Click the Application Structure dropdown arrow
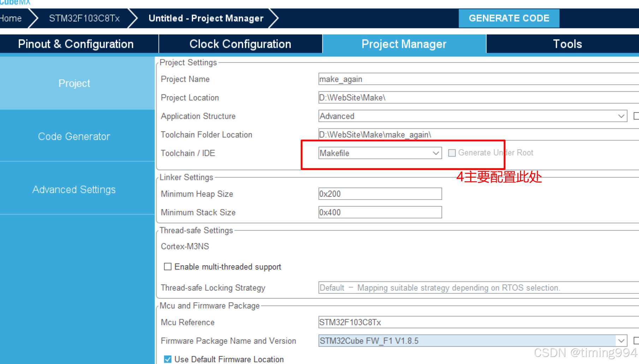Image resolution: width=639 pixels, height=364 pixels. click(621, 116)
